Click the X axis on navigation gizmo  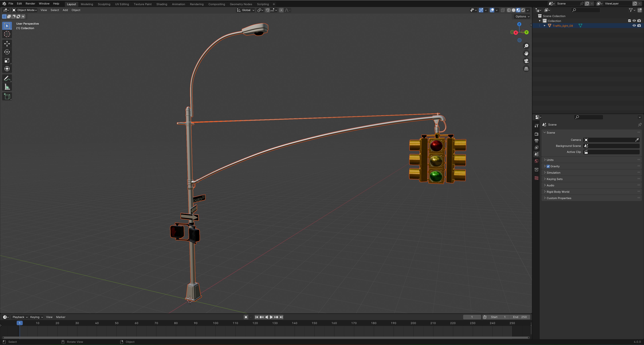click(516, 33)
